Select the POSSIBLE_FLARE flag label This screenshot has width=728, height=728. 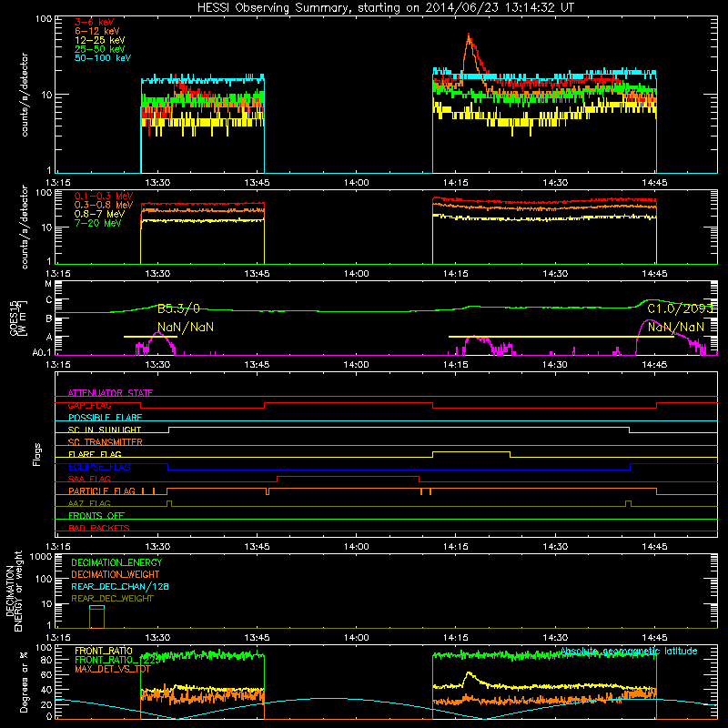tap(105, 418)
